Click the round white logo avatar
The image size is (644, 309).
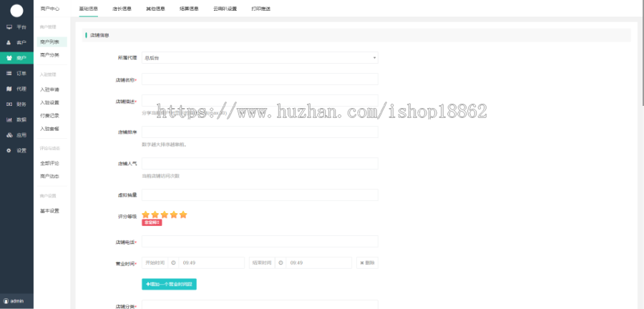tap(17, 11)
